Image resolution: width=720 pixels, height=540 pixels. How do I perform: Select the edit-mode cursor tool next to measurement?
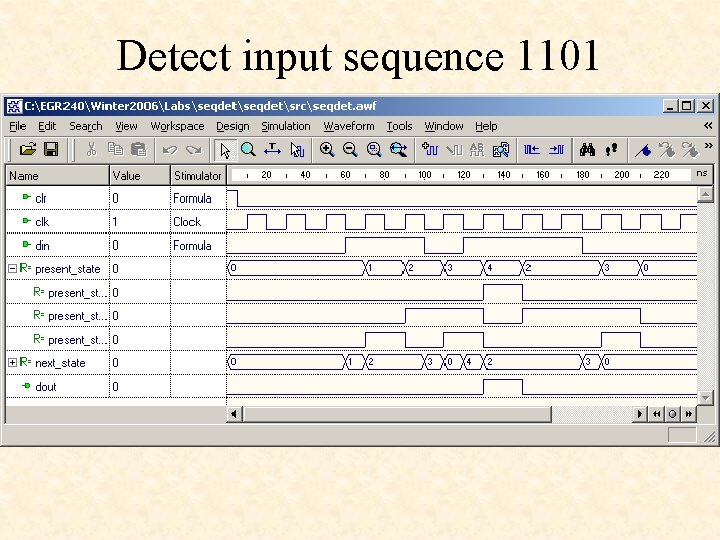(297, 150)
